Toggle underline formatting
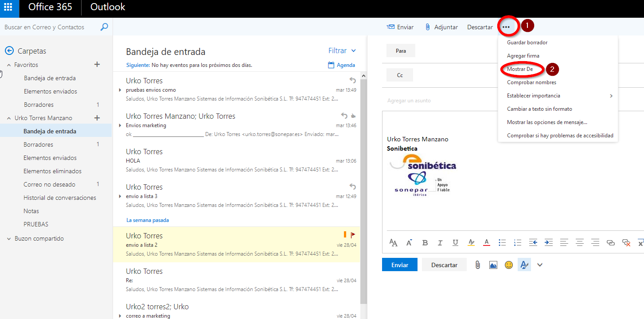Screen dimensions: 644x319 tap(455, 242)
